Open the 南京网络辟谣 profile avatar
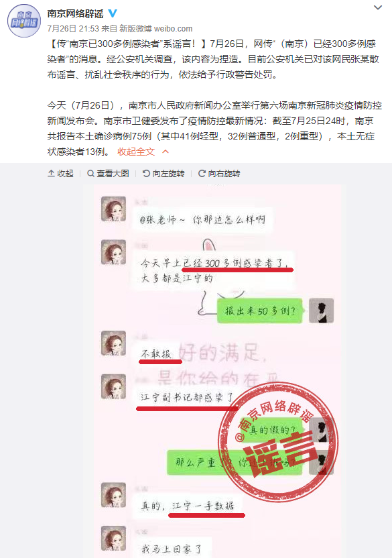This screenshot has height=558, width=392. click(24, 21)
